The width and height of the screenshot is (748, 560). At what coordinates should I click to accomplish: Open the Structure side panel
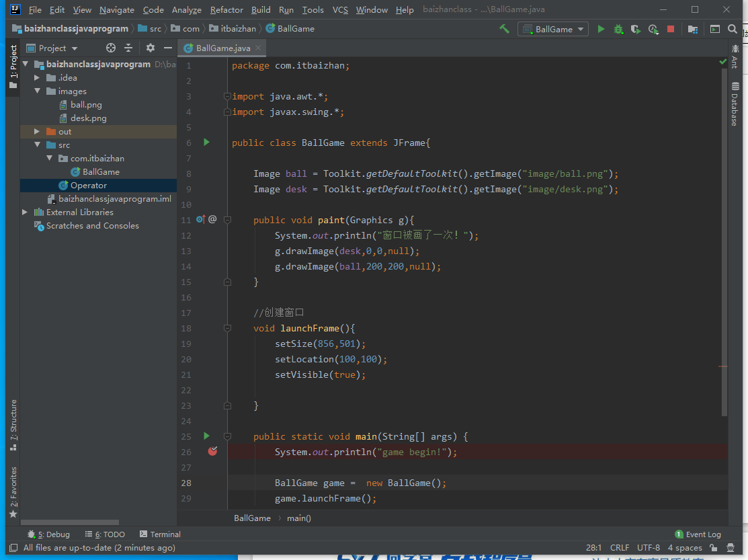[13, 424]
